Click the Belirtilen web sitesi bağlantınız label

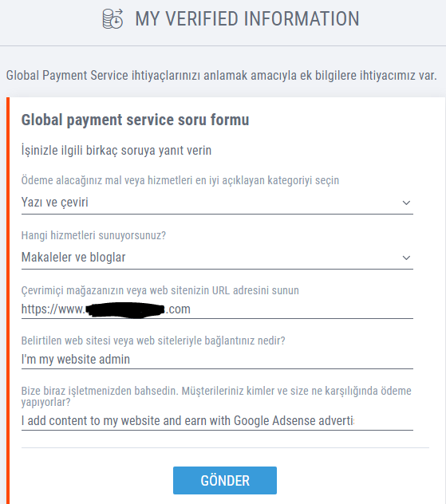coord(153,341)
